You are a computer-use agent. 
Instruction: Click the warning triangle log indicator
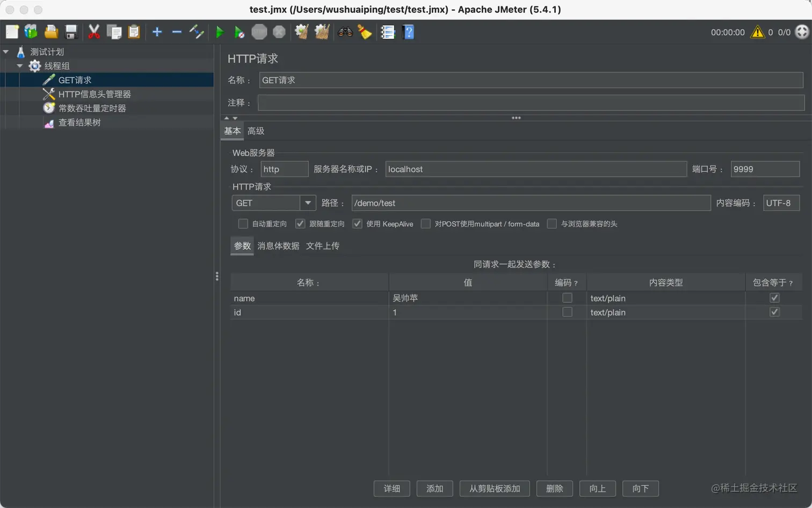(758, 32)
